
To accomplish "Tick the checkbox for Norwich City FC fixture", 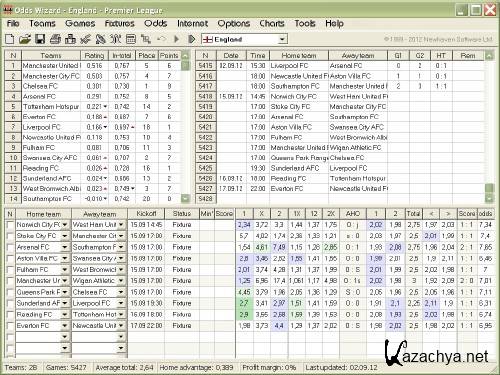I will coord(10,225).
